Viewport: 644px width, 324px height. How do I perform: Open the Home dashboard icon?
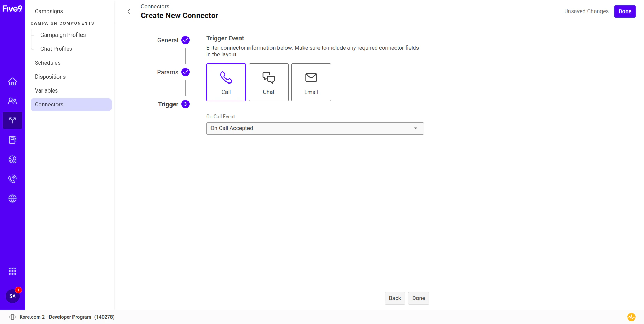(13, 81)
